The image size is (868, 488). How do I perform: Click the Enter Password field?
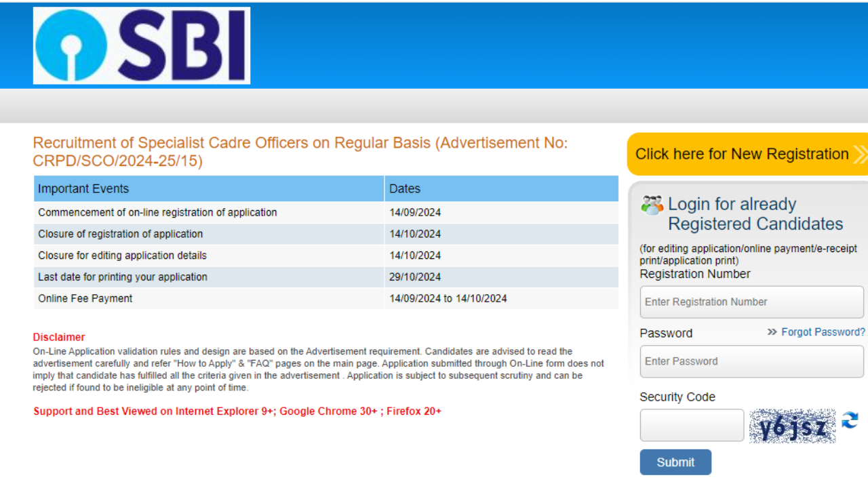[751, 361]
